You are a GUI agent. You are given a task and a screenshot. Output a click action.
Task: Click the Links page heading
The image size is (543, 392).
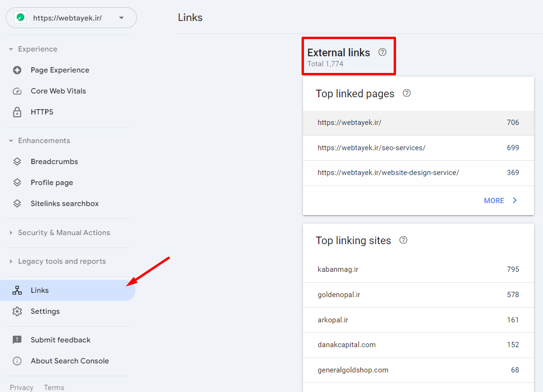pyautogui.click(x=190, y=17)
